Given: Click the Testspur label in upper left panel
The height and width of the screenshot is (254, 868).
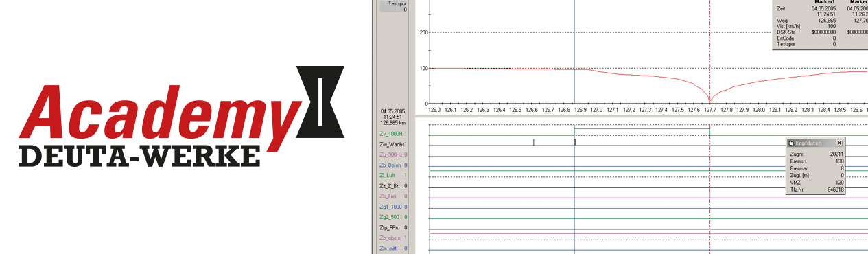Looking at the screenshot, I should (398, 3).
